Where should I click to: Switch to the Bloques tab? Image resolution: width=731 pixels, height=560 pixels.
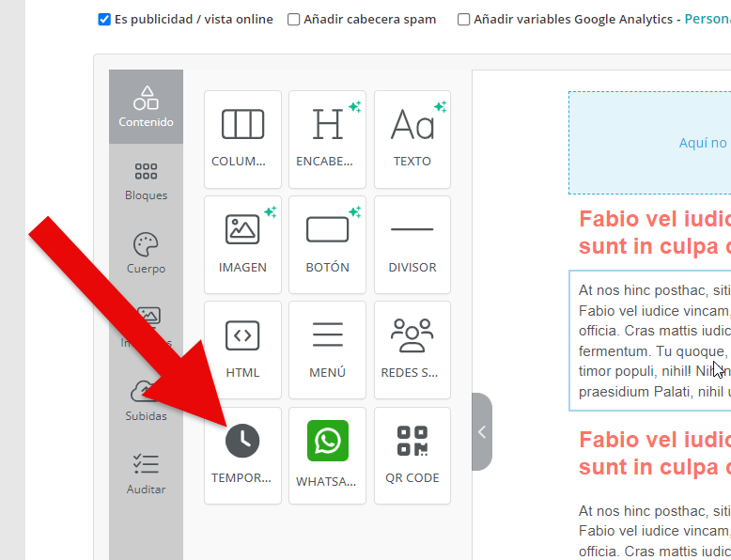[146, 181]
